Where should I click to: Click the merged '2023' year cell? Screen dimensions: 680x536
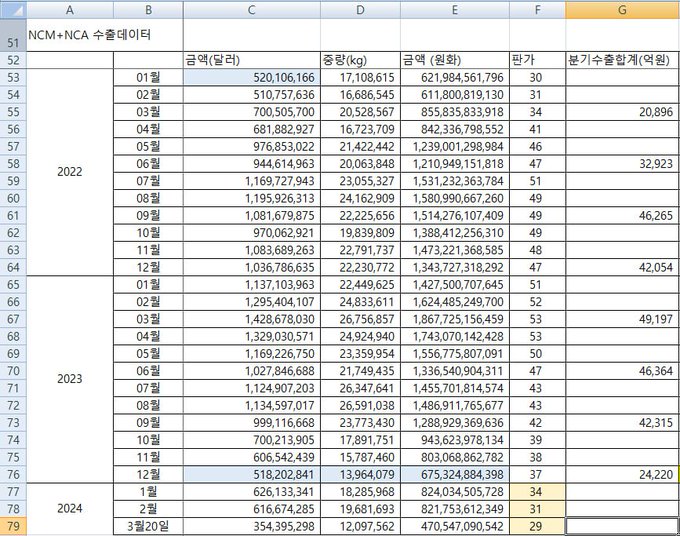[70, 379]
